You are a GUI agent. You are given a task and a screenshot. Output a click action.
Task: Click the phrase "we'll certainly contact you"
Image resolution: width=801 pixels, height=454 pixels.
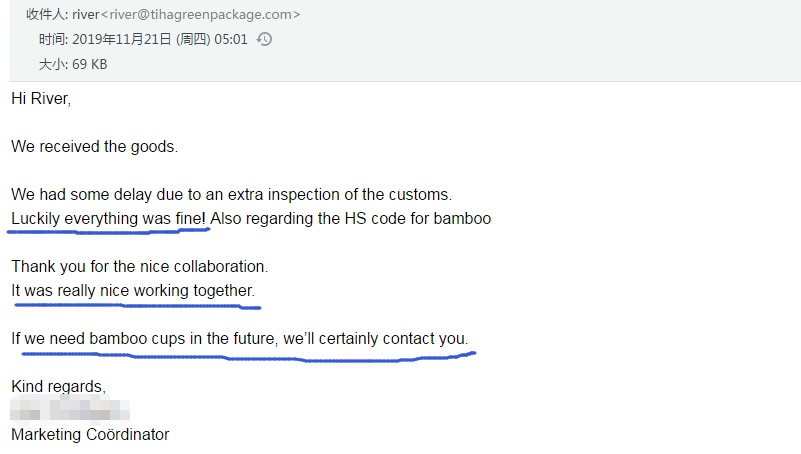(x=374, y=338)
